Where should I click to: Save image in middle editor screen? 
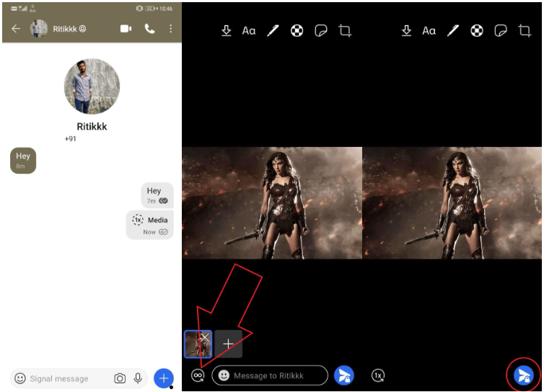pos(227,31)
